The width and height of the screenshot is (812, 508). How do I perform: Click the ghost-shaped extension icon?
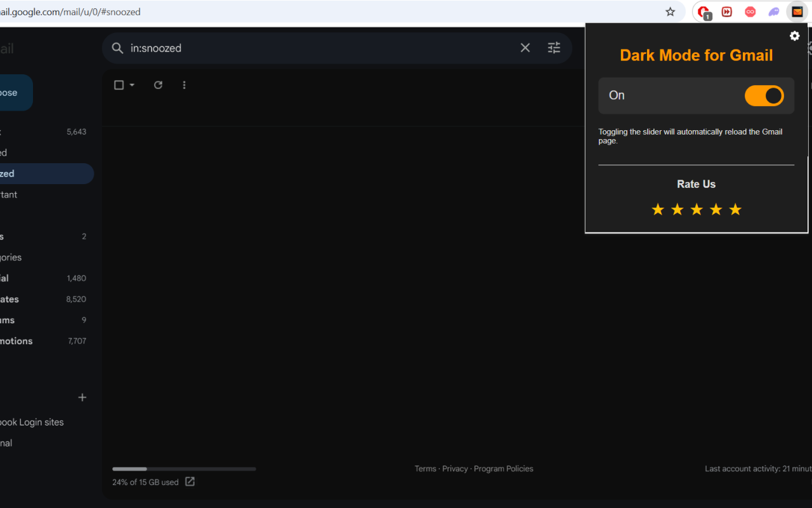tap(774, 11)
